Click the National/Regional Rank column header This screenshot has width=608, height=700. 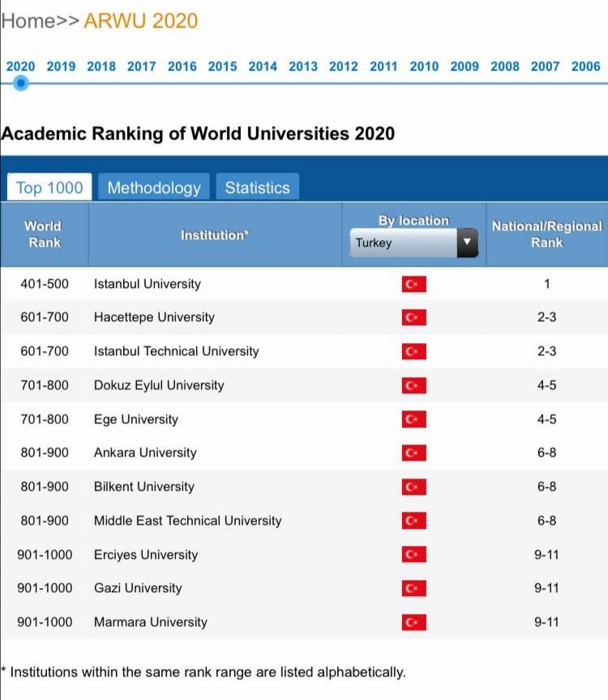547,234
